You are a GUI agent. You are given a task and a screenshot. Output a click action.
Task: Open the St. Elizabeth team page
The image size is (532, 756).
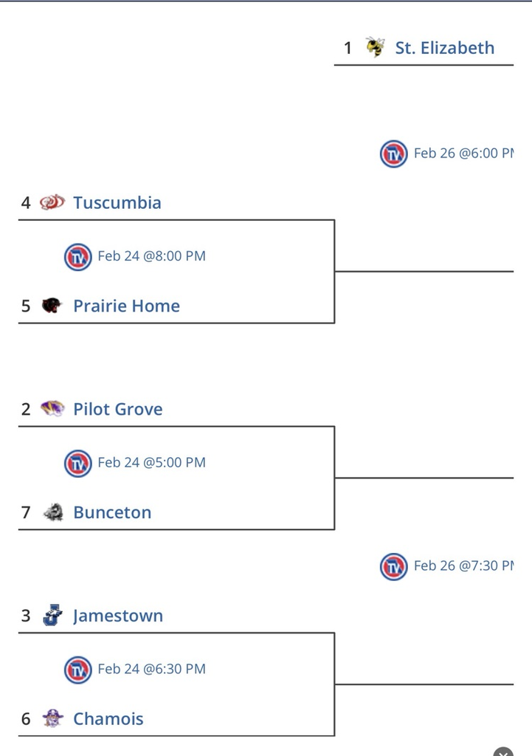click(x=443, y=47)
